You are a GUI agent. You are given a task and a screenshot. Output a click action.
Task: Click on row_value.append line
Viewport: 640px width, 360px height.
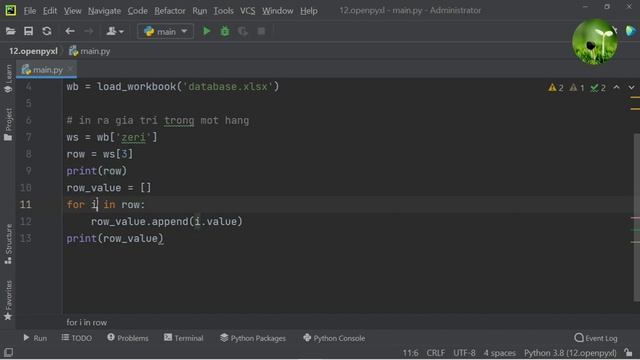pyautogui.click(x=167, y=222)
